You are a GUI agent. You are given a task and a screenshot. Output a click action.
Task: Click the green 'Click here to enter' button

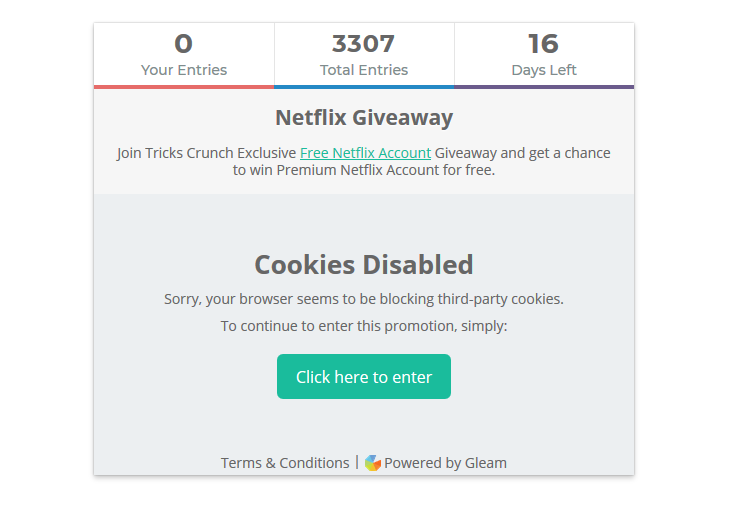click(364, 377)
